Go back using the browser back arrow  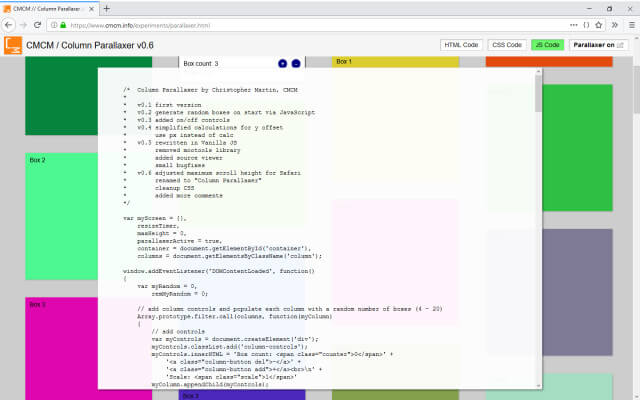12,24
